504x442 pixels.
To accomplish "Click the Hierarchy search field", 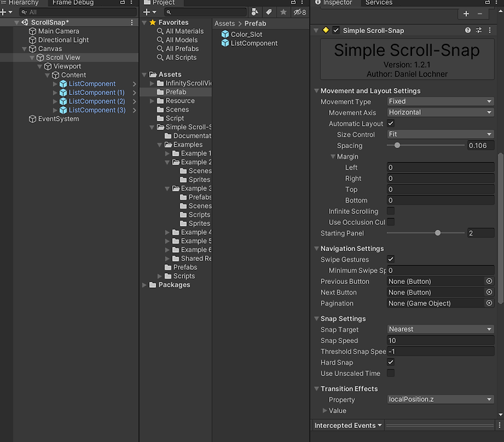I will click(78, 12).
